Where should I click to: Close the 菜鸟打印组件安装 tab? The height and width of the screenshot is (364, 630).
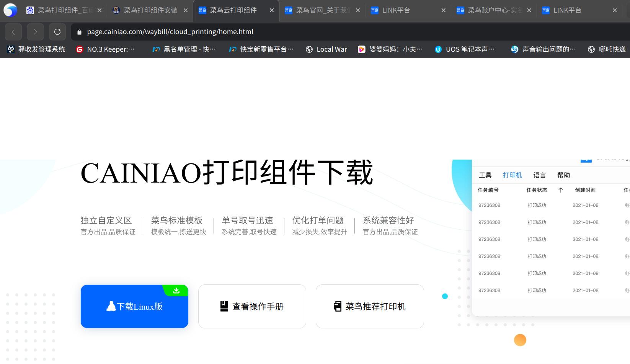pos(186,10)
